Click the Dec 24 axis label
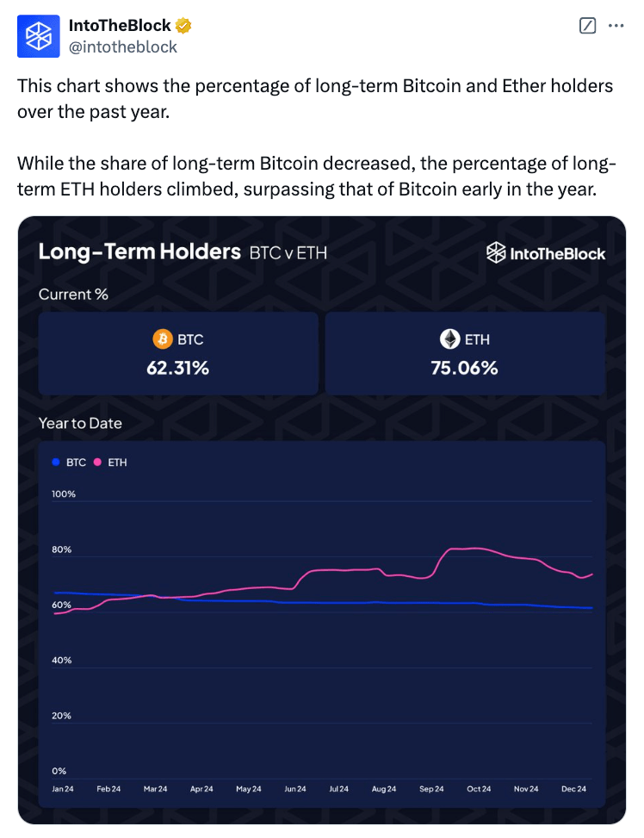 point(573,789)
